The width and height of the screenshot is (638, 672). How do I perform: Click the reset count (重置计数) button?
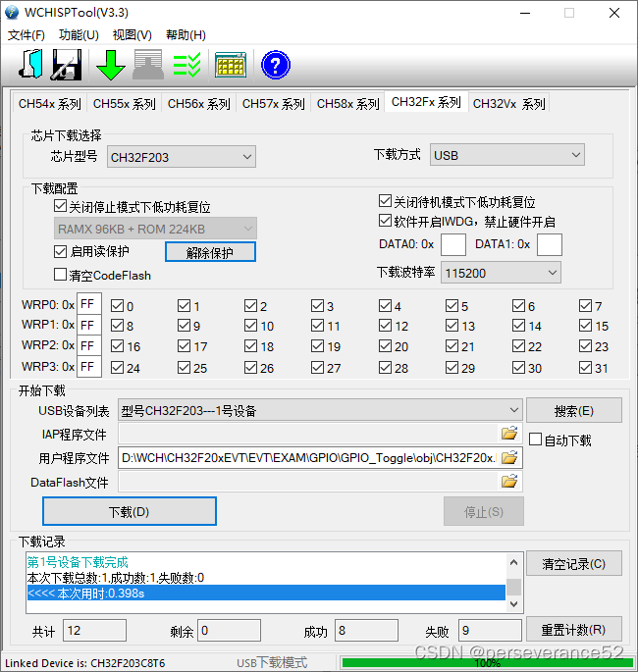coord(573,629)
